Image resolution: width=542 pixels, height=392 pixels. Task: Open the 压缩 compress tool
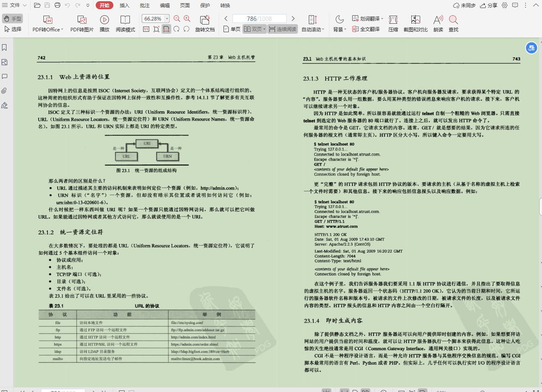coord(393,24)
